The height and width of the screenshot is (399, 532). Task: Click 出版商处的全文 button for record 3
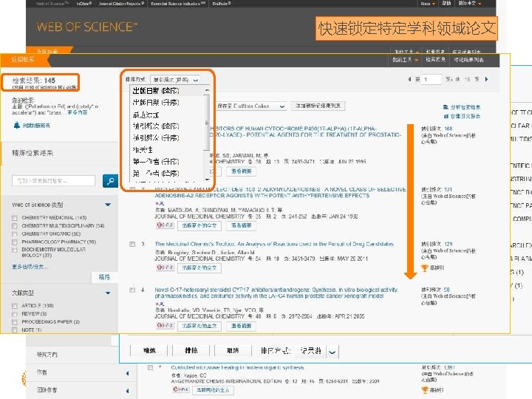[199, 267]
